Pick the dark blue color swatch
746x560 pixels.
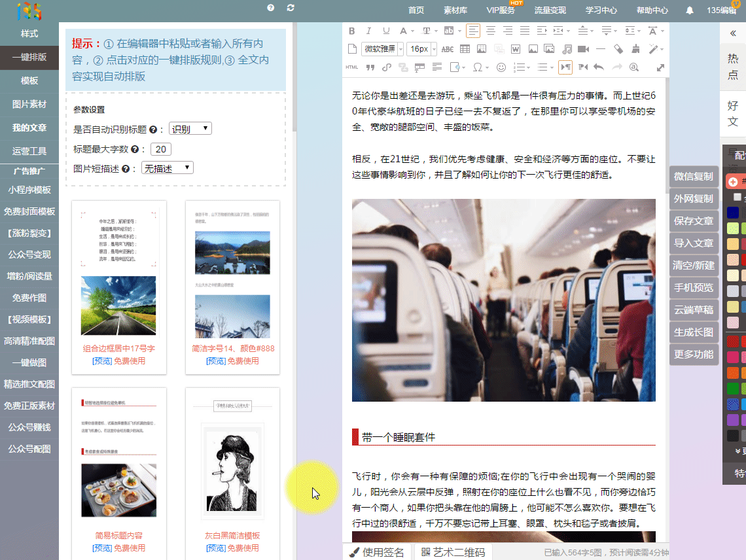pyautogui.click(x=733, y=212)
